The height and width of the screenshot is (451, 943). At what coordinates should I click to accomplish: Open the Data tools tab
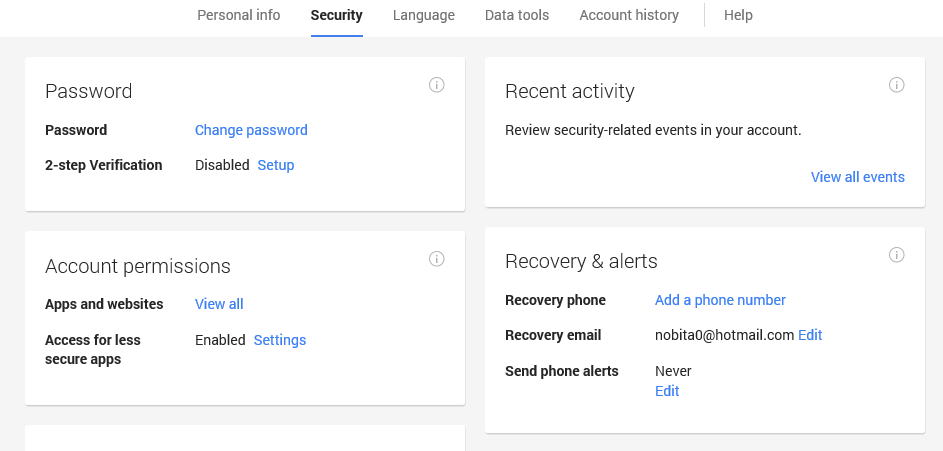(517, 15)
